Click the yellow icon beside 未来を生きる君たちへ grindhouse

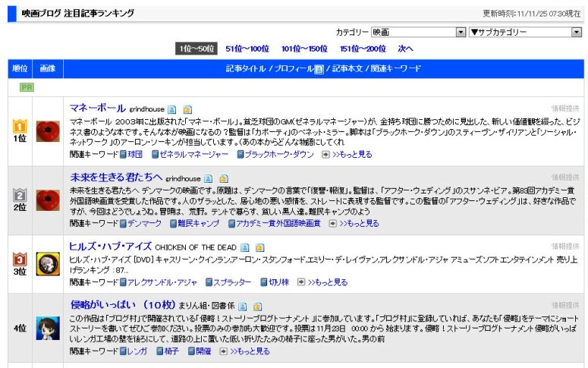(x=224, y=179)
